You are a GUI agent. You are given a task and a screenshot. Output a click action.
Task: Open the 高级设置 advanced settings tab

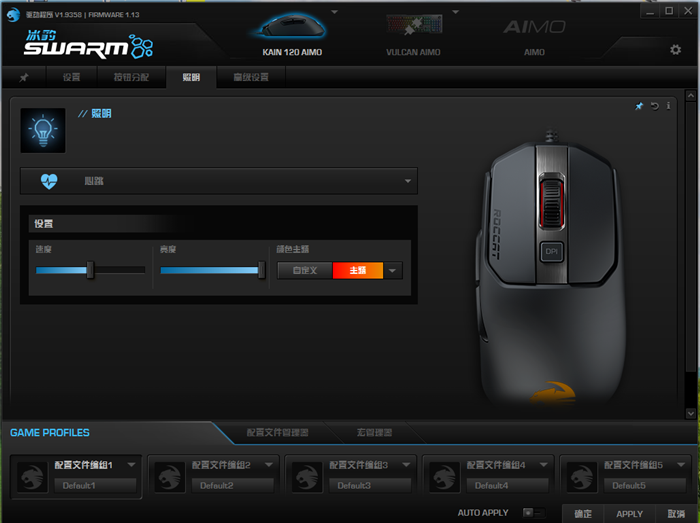tap(251, 77)
